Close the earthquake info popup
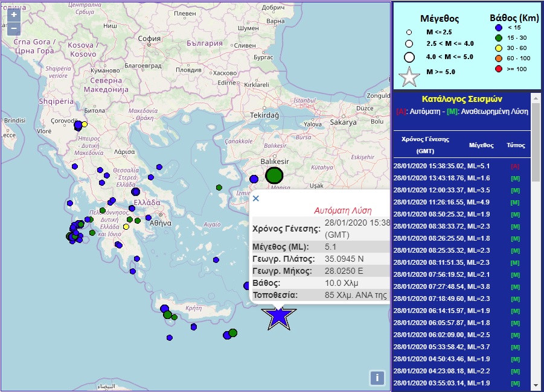This screenshot has height=392, width=544. click(255, 198)
